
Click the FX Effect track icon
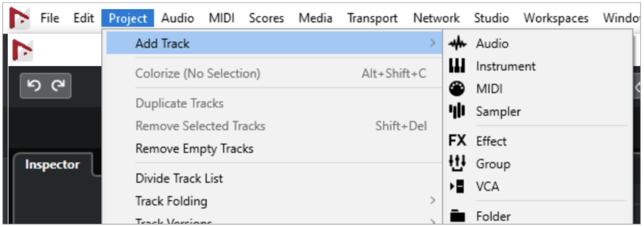(457, 141)
